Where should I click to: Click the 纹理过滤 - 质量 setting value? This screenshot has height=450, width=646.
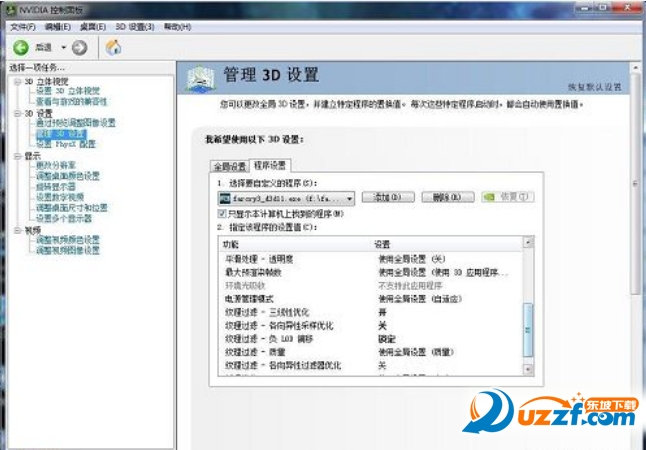tap(416, 352)
